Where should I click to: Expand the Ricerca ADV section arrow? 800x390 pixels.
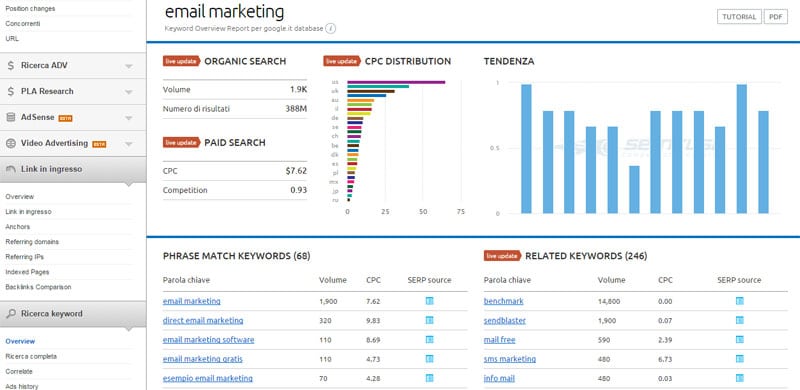click(x=129, y=66)
